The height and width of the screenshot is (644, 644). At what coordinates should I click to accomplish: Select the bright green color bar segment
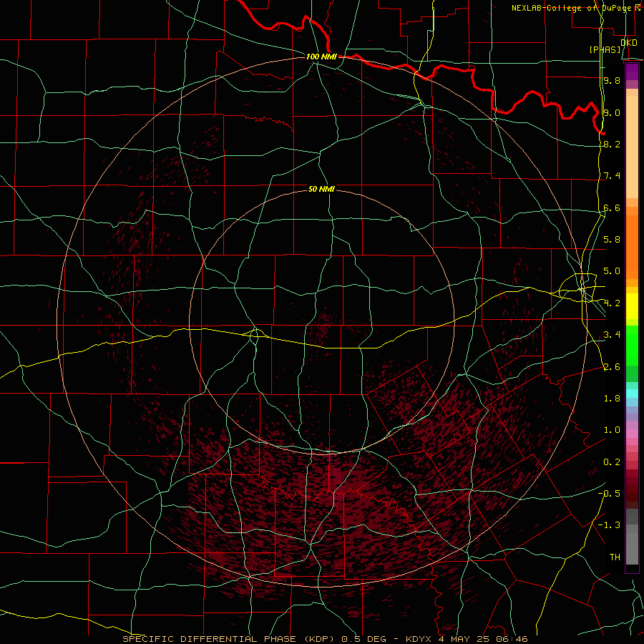point(632,345)
